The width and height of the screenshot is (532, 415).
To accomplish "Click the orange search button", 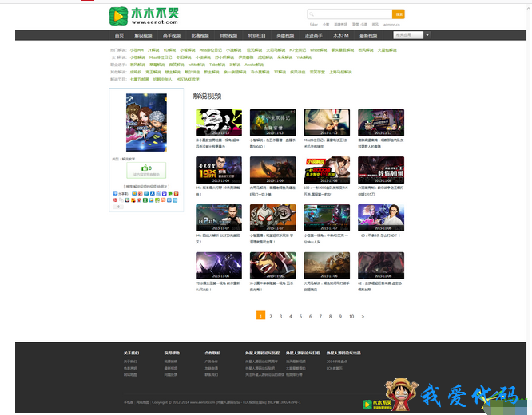I will point(399,14).
